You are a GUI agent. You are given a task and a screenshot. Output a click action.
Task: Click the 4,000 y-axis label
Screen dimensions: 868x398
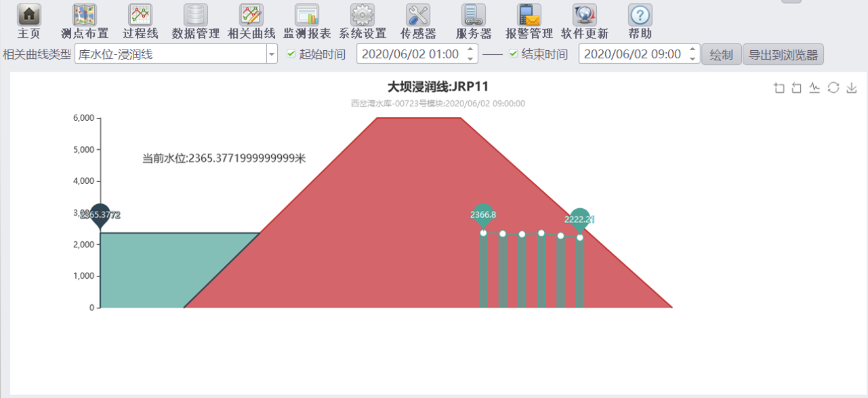click(83, 181)
